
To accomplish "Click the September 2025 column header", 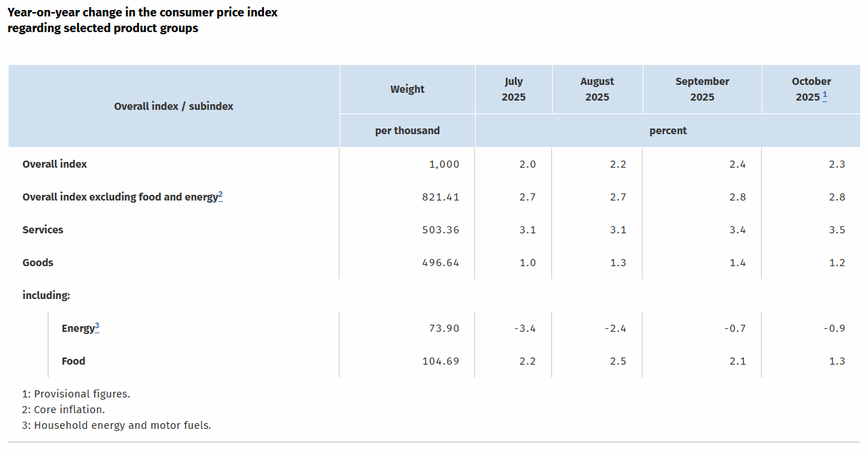I will coord(702,89).
